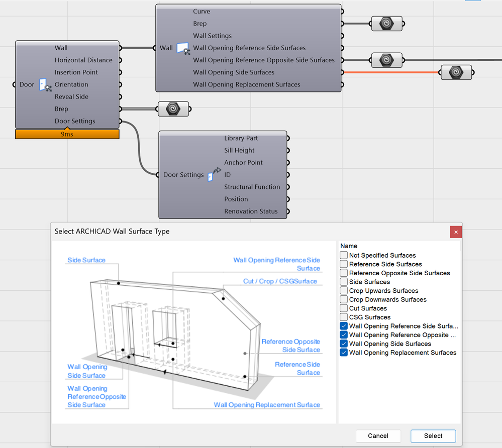Screen dimensions: 502x448
Task: Uncheck Wall Opening Side Surfaces
Action: (x=344, y=344)
